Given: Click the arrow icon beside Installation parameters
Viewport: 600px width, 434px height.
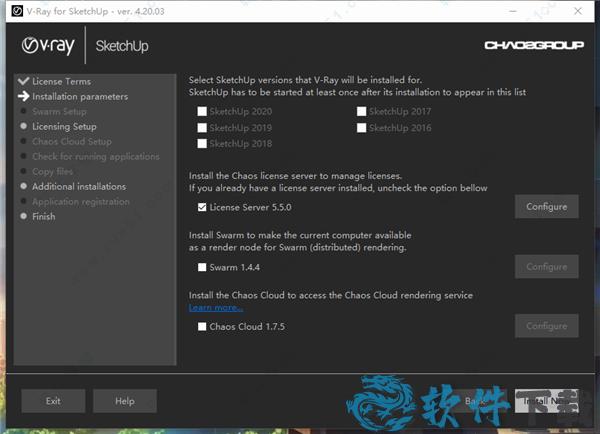Looking at the screenshot, I should coord(24,96).
